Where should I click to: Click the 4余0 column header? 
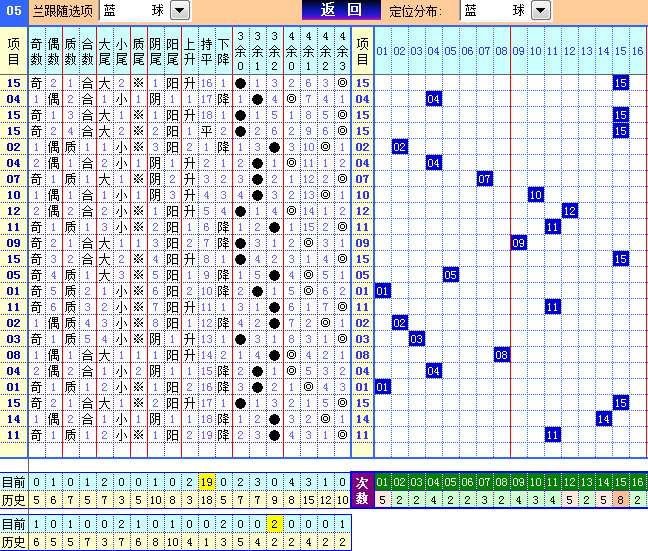click(x=291, y=51)
